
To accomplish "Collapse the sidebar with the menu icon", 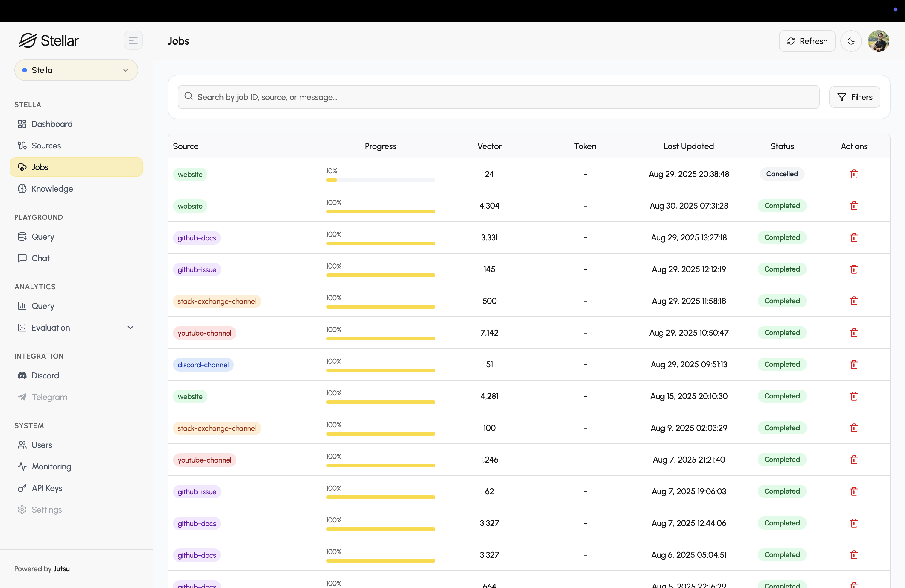I will click(x=133, y=40).
